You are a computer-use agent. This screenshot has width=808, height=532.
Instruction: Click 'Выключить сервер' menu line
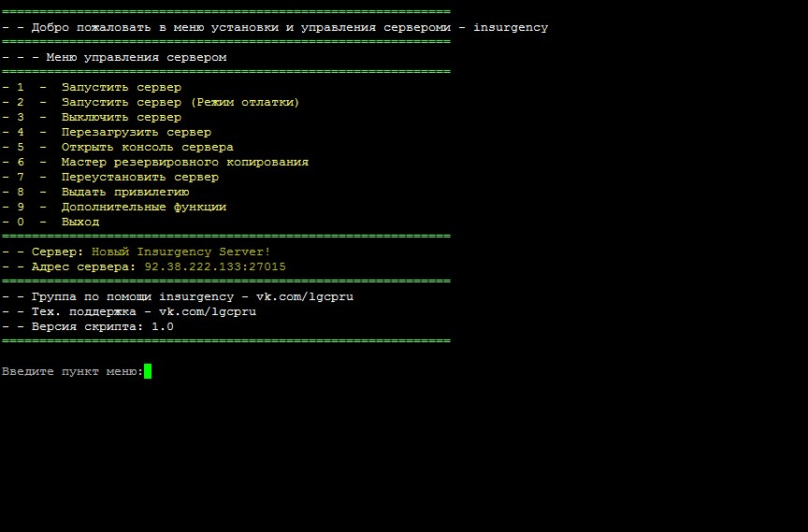pyautogui.click(x=121, y=117)
